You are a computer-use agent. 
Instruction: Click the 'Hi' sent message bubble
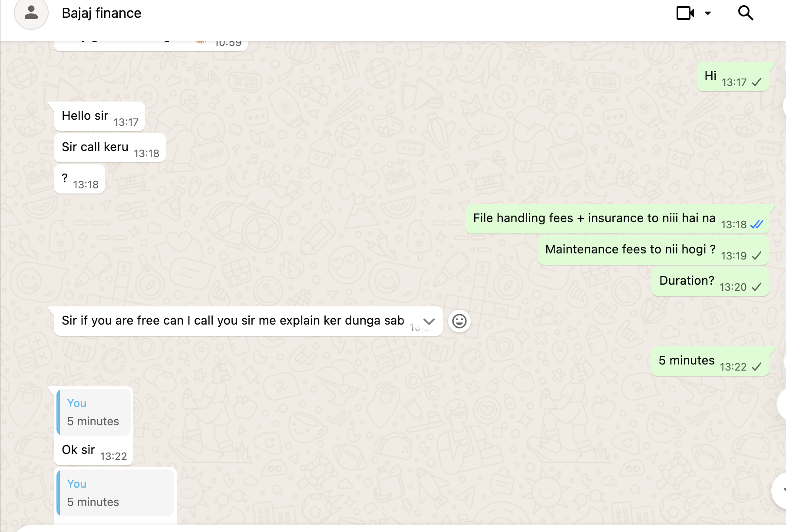pos(710,76)
